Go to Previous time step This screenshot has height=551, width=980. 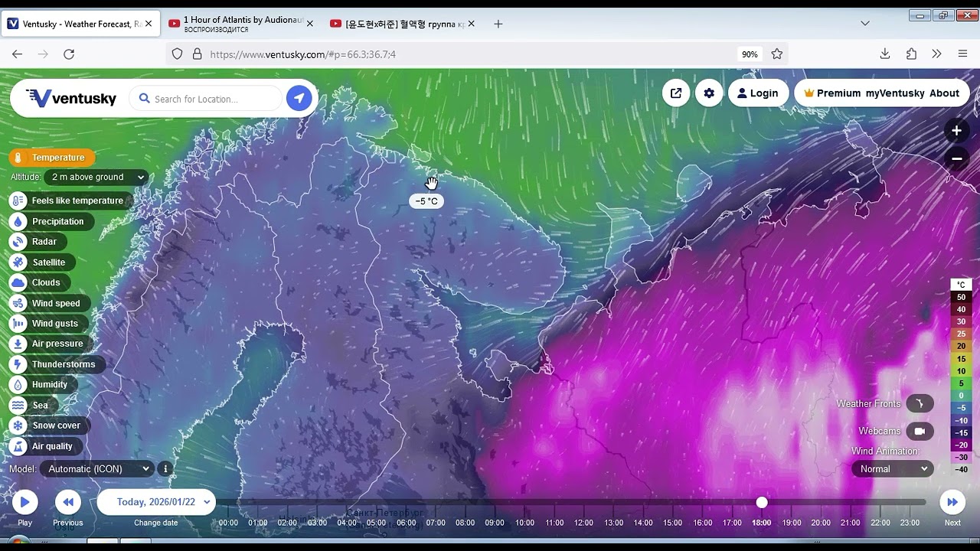(x=68, y=502)
